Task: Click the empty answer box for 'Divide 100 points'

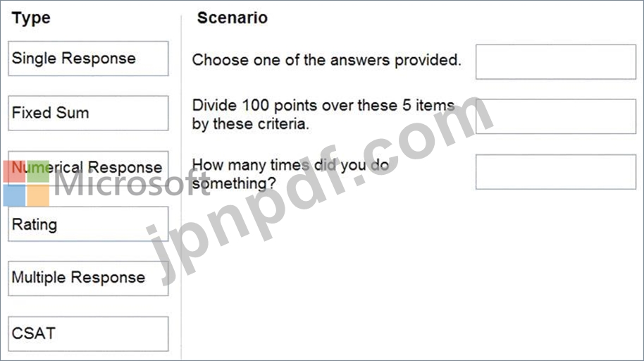Action: point(556,116)
